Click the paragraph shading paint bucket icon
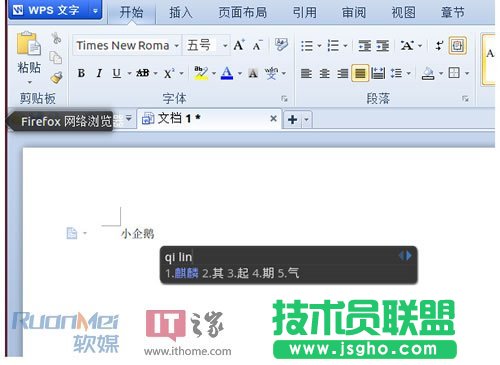The width and height of the screenshot is (500, 365). [x=428, y=73]
